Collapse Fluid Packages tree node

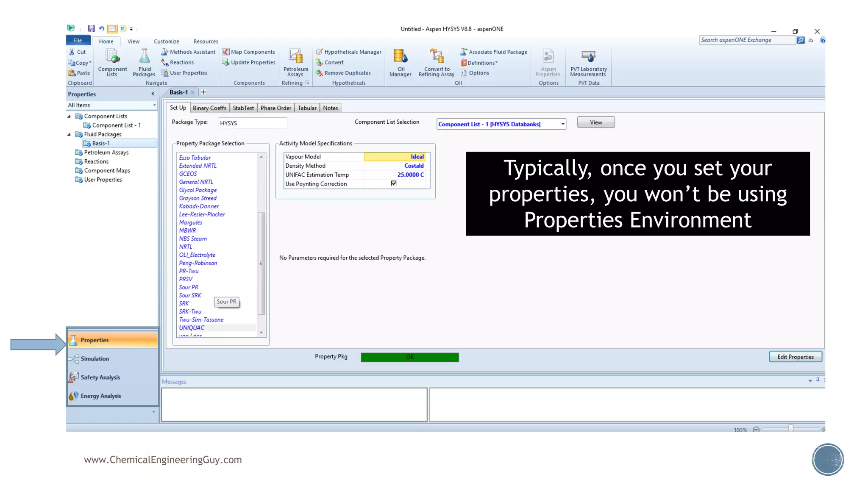pos(69,134)
